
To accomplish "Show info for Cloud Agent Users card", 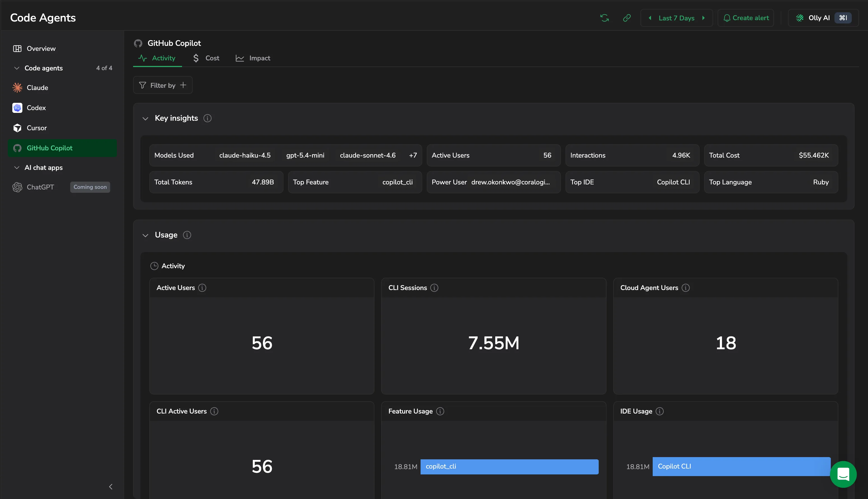I will [686, 288].
